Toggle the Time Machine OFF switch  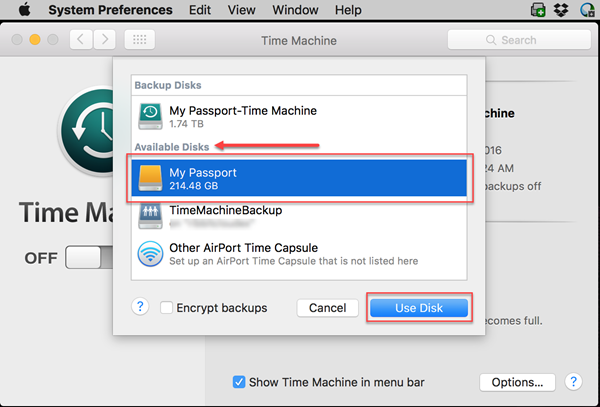pyautogui.click(x=89, y=257)
